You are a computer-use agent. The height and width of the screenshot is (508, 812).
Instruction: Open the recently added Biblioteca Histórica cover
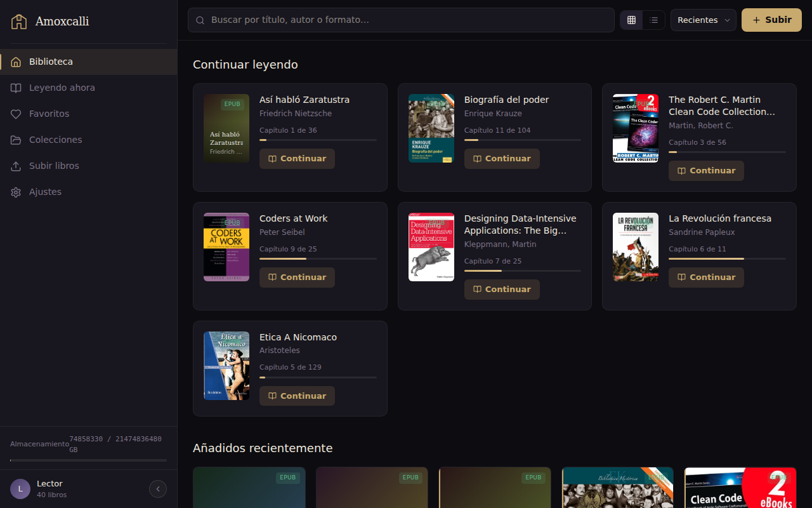pyautogui.click(x=618, y=488)
